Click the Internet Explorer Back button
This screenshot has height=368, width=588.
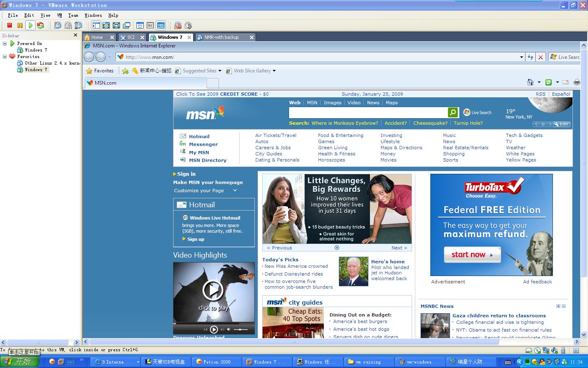click(89, 57)
